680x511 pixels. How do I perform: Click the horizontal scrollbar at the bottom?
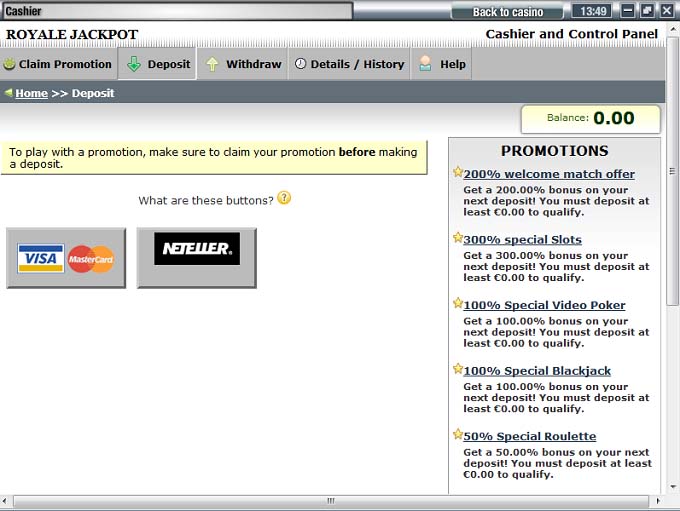pos(330,501)
